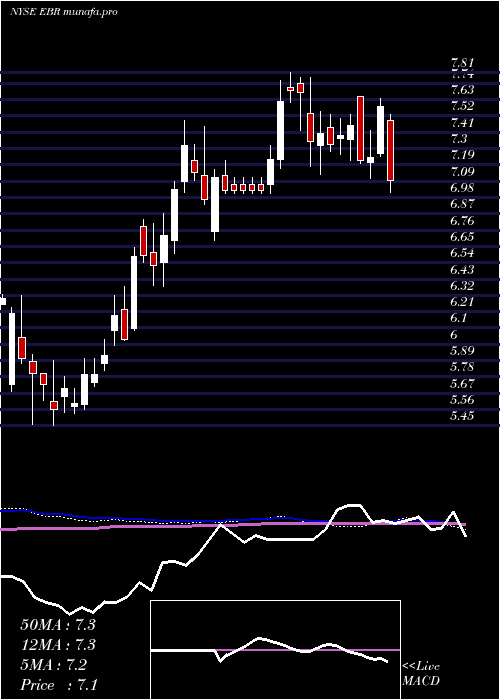Select the 6.32 price axis label
500x700 pixels.
click(462, 286)
